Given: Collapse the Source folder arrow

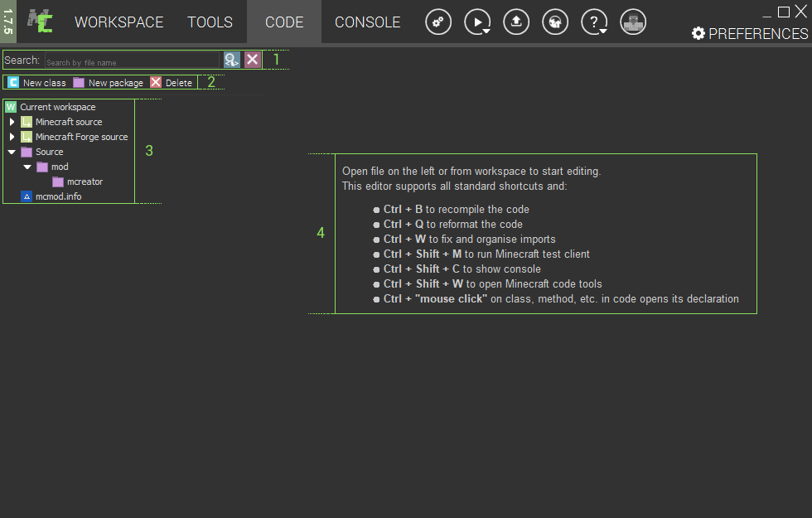Looking at the screenshot, I should 12,152.
